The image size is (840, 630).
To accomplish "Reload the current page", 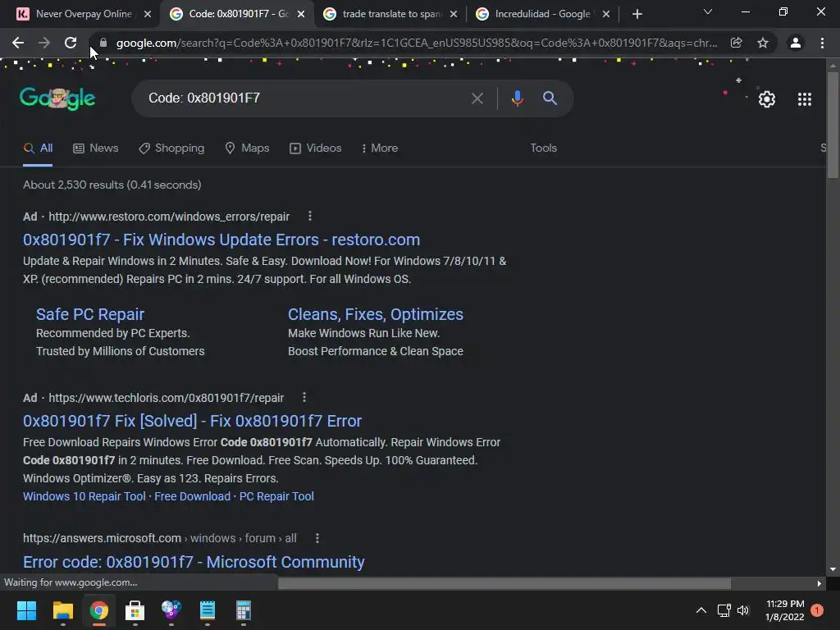I will coord(71,43).
